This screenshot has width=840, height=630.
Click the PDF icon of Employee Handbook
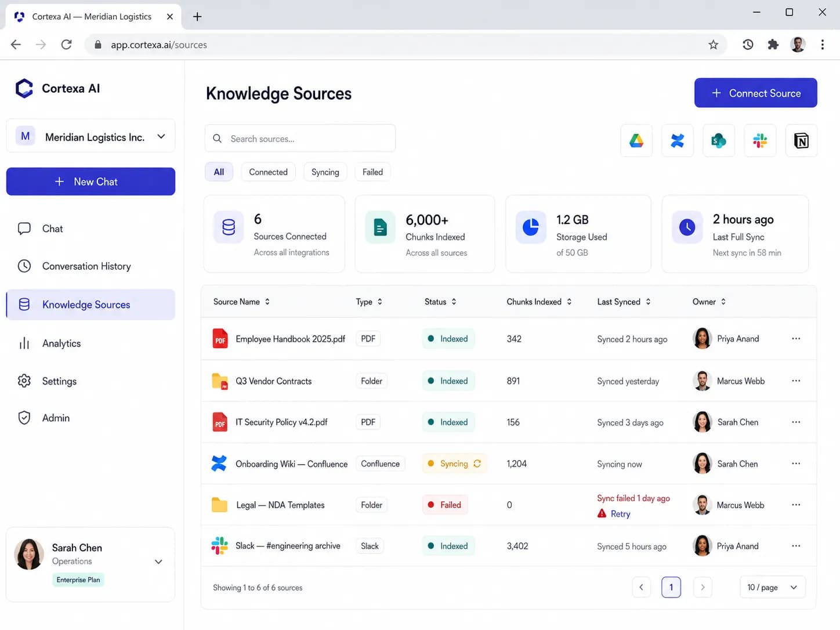click(220, 339)
